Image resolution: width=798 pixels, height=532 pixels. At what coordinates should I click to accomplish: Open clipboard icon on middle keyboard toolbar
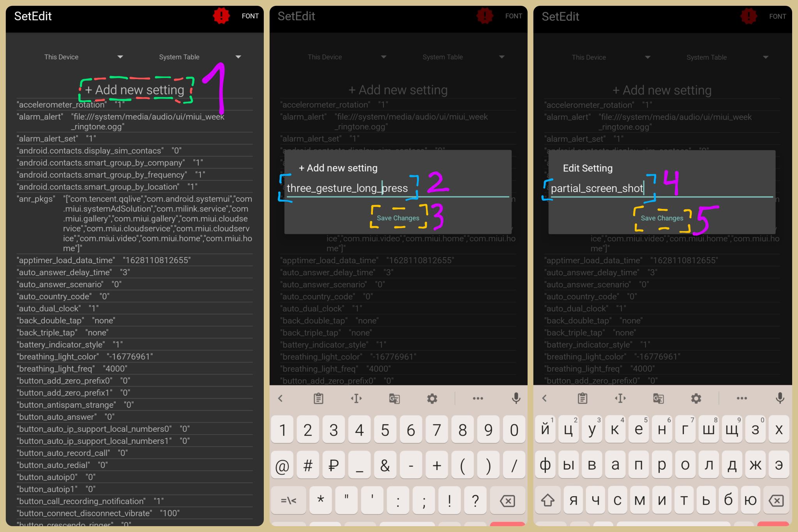tap(318, 398)
